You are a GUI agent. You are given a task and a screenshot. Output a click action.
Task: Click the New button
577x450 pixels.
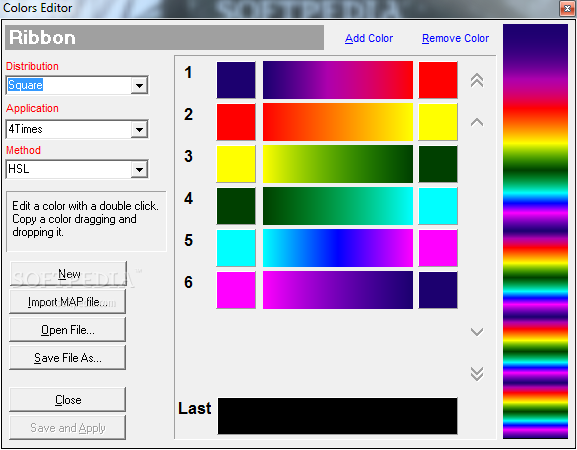[68, 274]
